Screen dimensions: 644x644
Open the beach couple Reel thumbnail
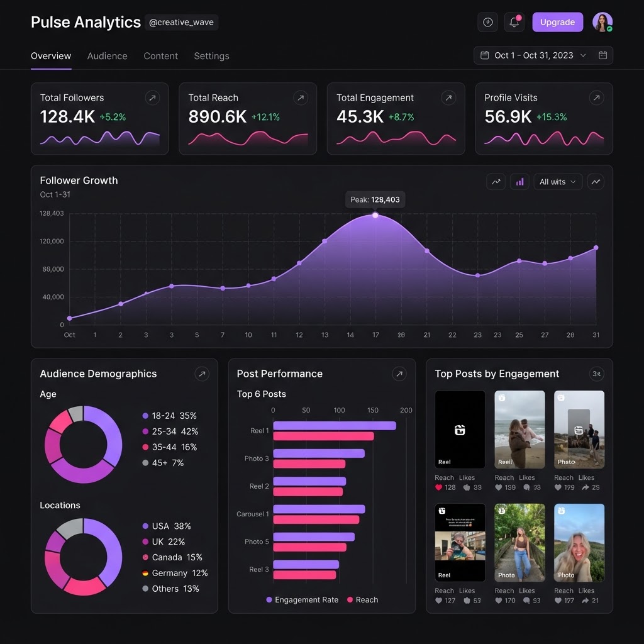pos(519,429)
